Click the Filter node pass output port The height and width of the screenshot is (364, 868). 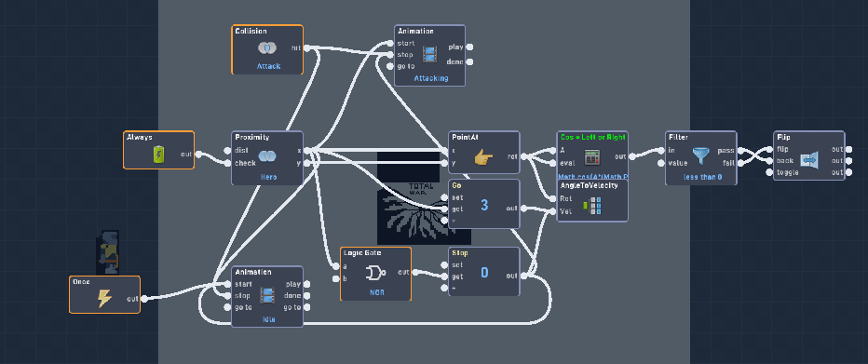[739, 151]
